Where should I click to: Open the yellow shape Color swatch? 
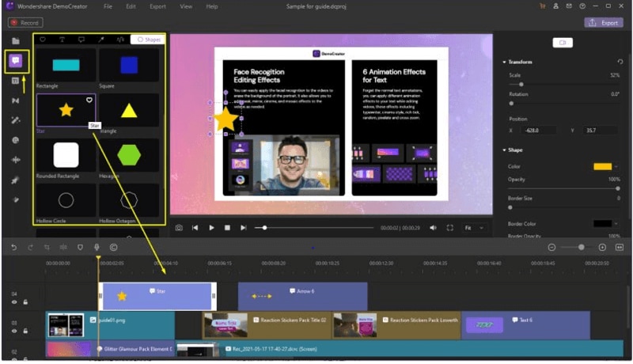tap(603, 167)
